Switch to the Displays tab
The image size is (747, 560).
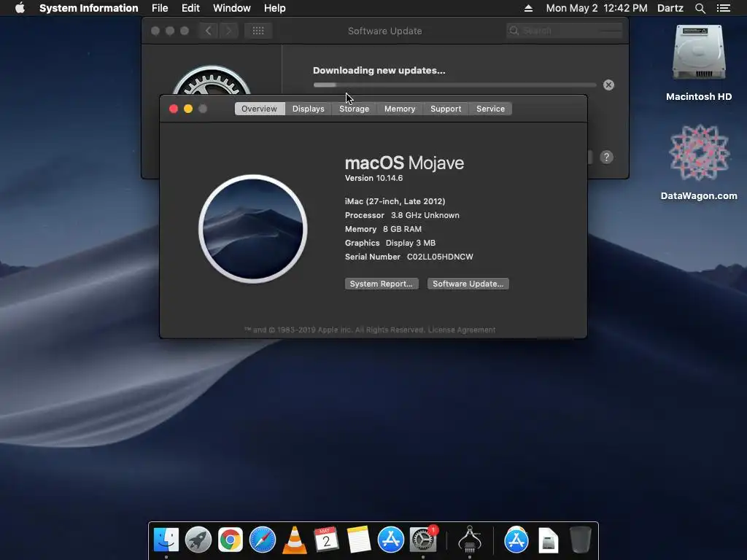point(309,109)
